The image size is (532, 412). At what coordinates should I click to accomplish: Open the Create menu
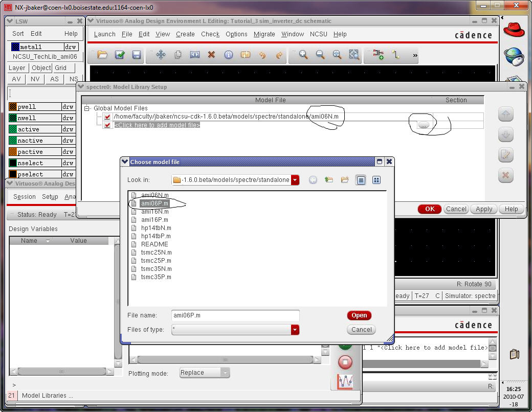tap(185, 34)
